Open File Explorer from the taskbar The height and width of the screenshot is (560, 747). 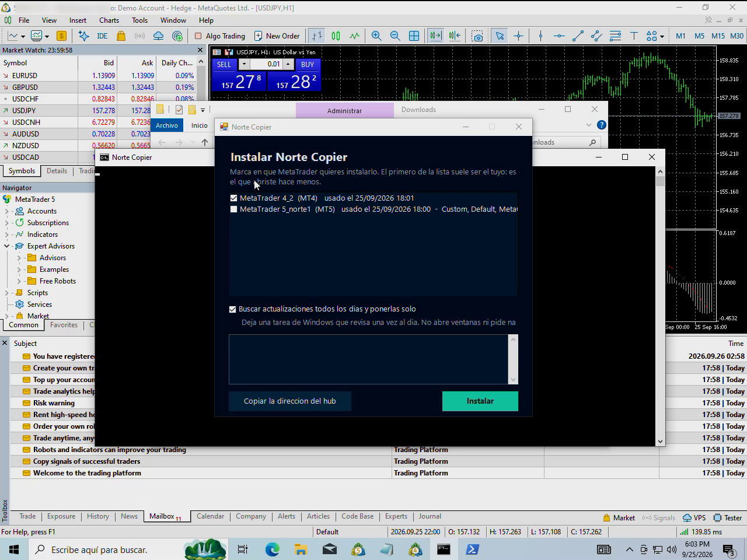301,549
